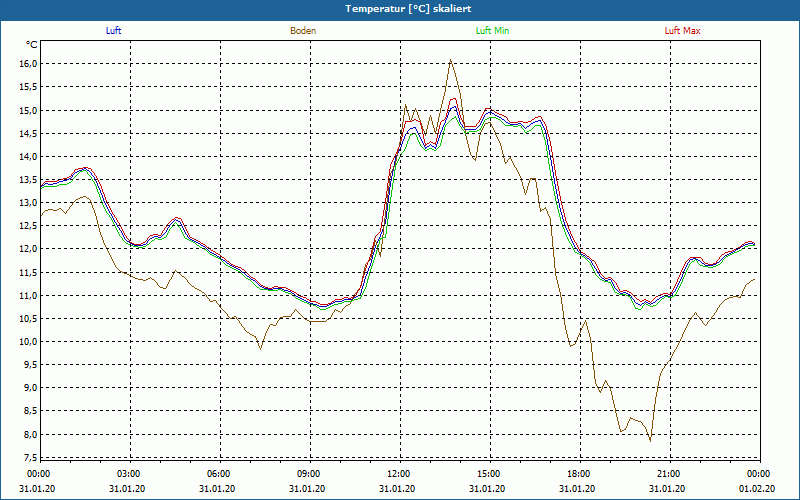Click the 14,5 y-axis value
The height and width of the screenshot is (500, 800).
point(28,133)
